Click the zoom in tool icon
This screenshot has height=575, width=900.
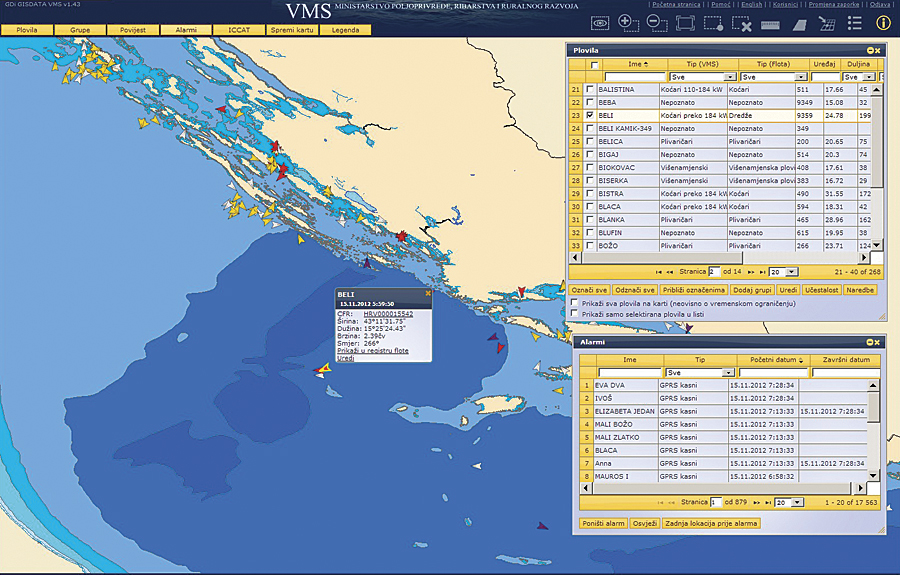tap(627, 22)
